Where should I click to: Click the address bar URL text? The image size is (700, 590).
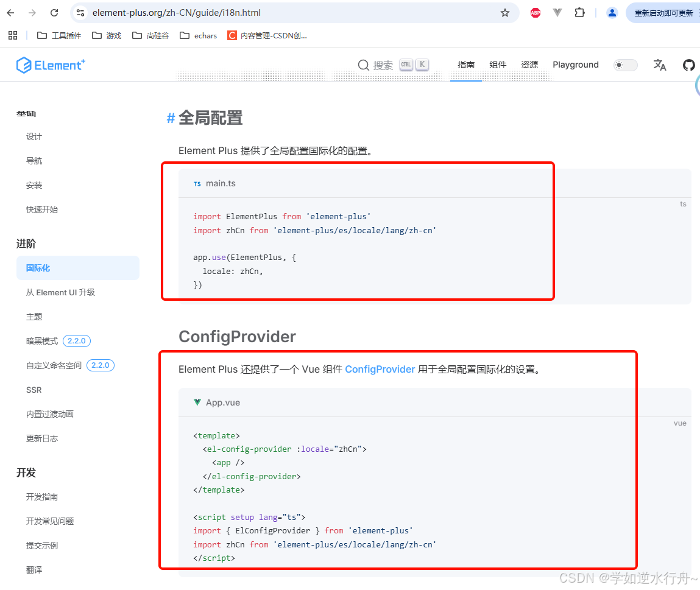(176, 13)
